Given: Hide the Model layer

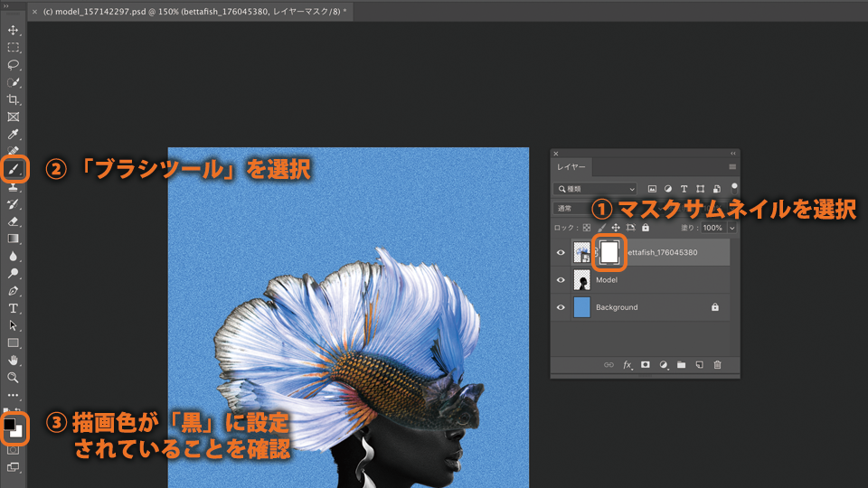Looking at the screenshot, I should [561, 280].
